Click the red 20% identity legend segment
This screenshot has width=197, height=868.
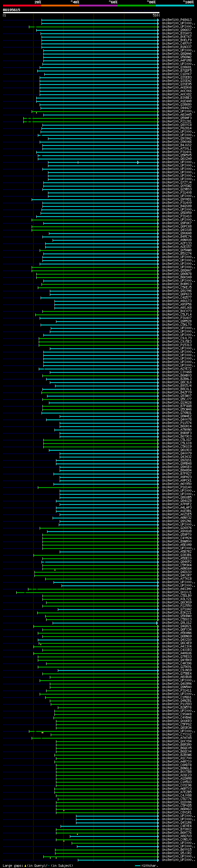point(22,6)
